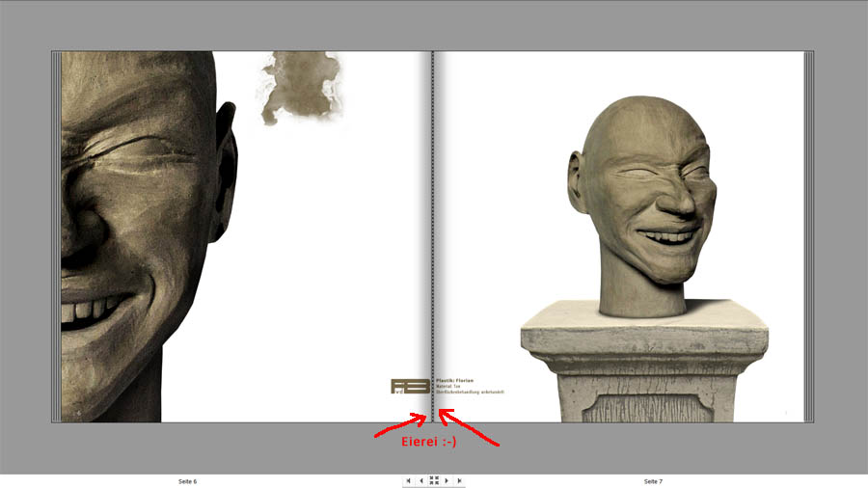This screenshot has height=488, width=868.
Task: Click the 'Plastik: Florian' caption text
Action: [454, 381]
